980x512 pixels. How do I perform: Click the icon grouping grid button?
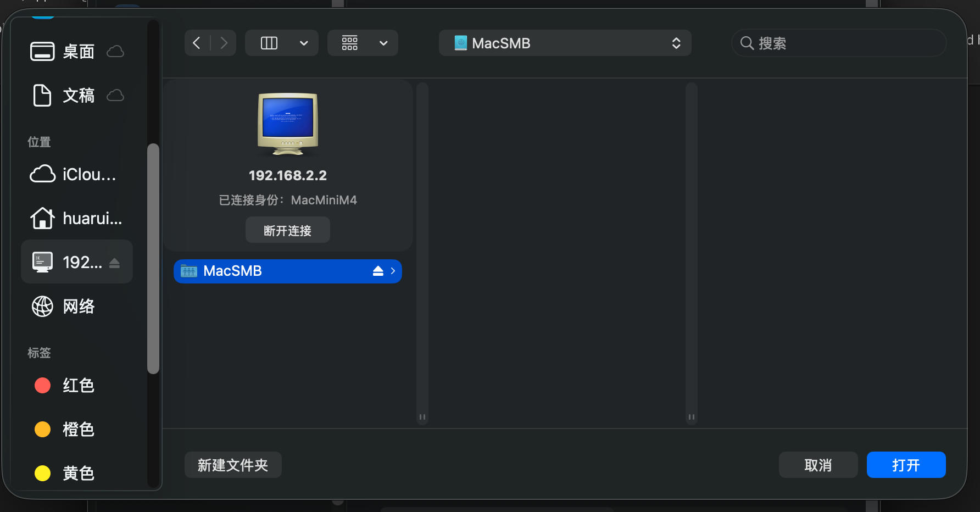point(349,43)
